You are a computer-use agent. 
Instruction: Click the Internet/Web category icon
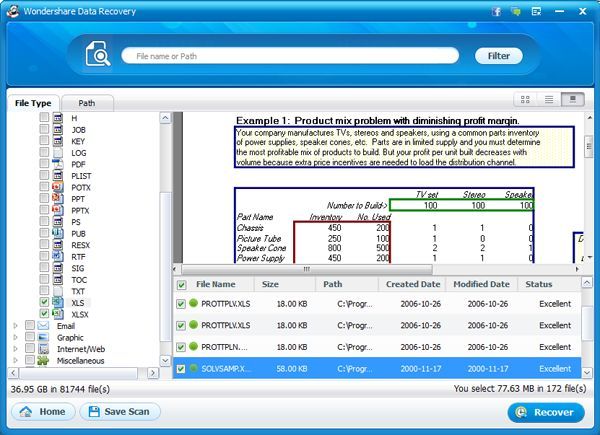pyautogui.click(x=43, y=349)
